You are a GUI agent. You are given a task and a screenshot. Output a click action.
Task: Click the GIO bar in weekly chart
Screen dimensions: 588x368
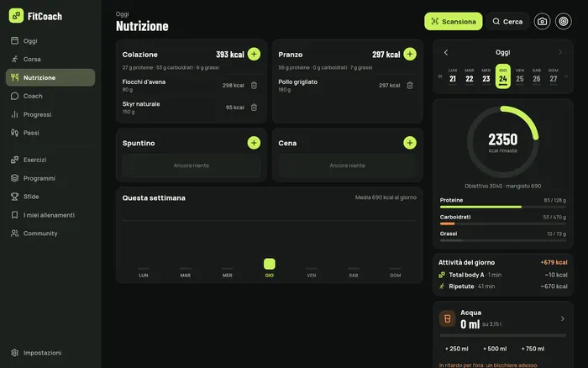coord(270,264)
